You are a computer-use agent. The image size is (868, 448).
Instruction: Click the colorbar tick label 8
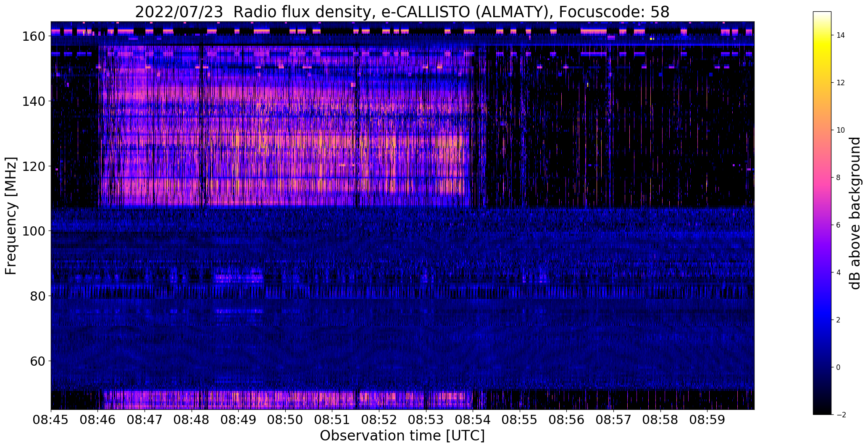point(838,178)
